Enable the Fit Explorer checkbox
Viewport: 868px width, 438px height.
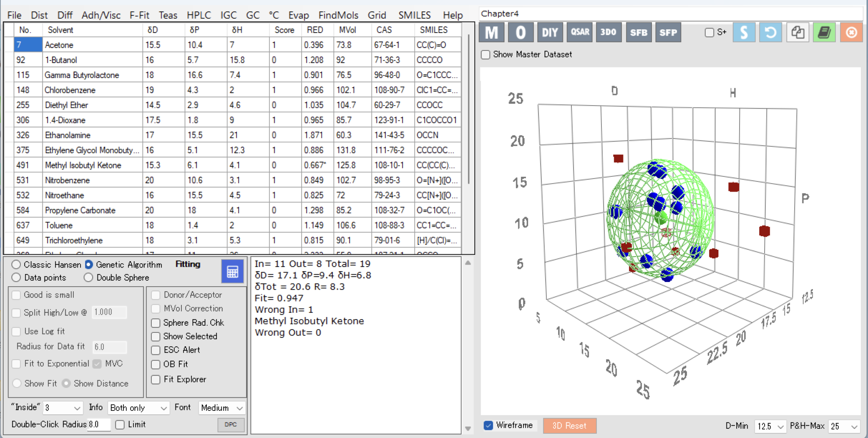[x=156, y=379]
